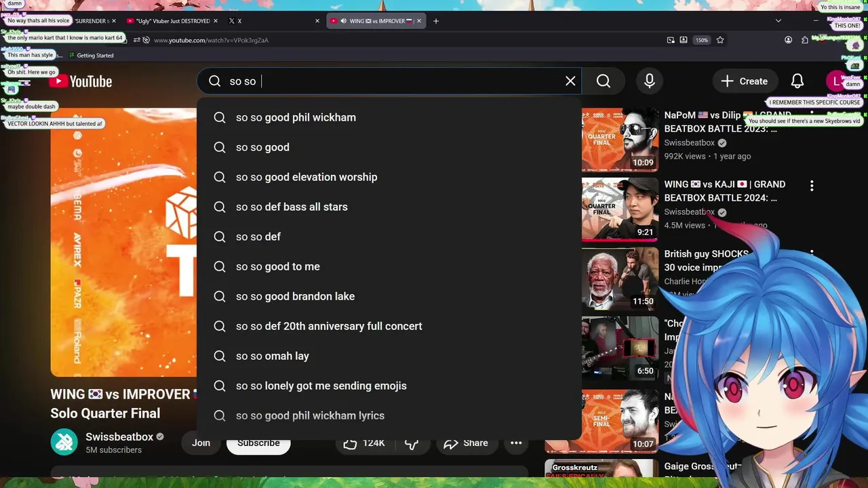This screenshot has width=868, height=488.
Task: Close the 'Ugly Vtuber Just DESTROYED' tab
Action: pos(216,21)
